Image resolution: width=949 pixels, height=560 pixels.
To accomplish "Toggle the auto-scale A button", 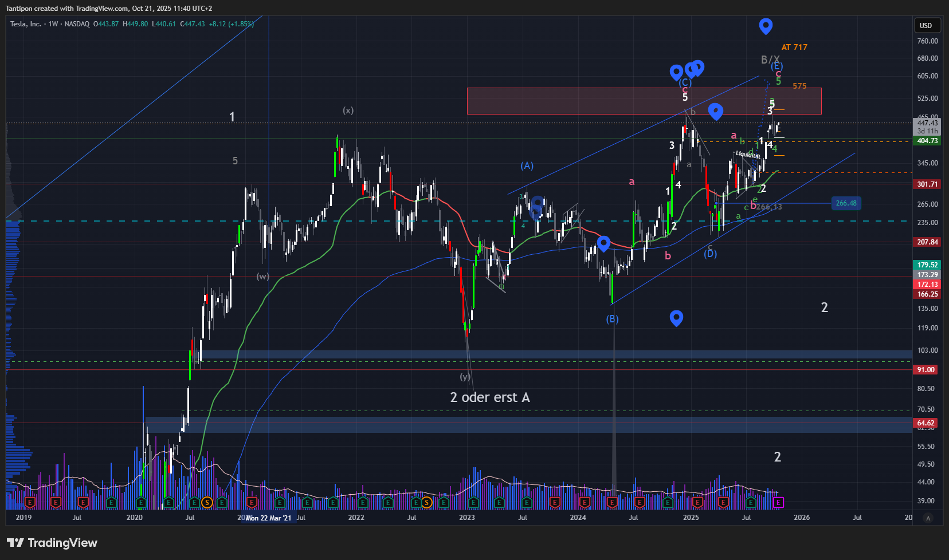I will point(928,518).
